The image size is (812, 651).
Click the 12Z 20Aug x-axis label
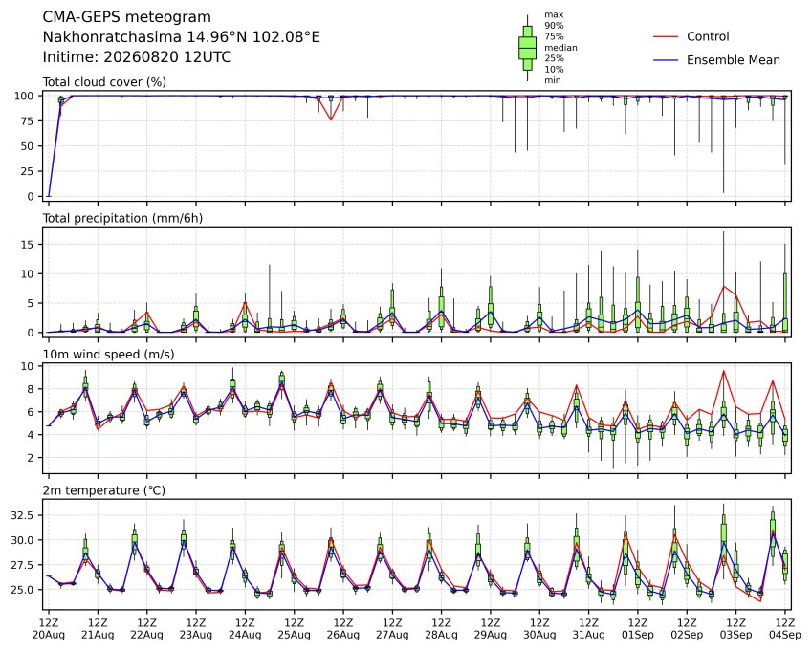pyautogui.click(x=49, y=628)
